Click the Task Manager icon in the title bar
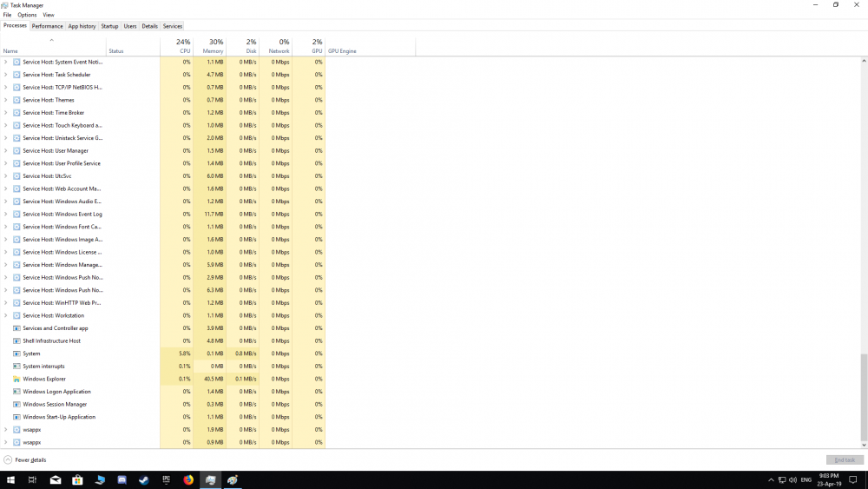 click(4, 5)
